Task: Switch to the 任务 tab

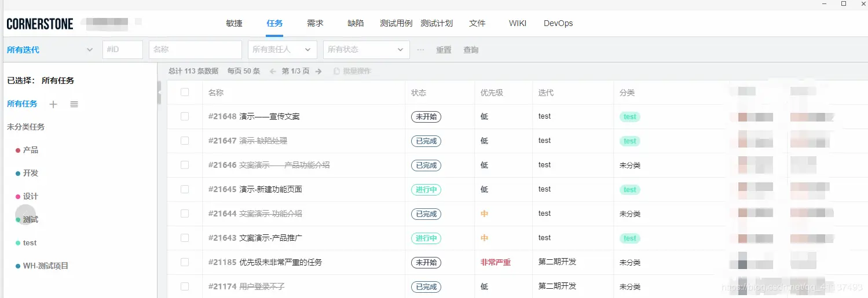Action: (274, 24)
